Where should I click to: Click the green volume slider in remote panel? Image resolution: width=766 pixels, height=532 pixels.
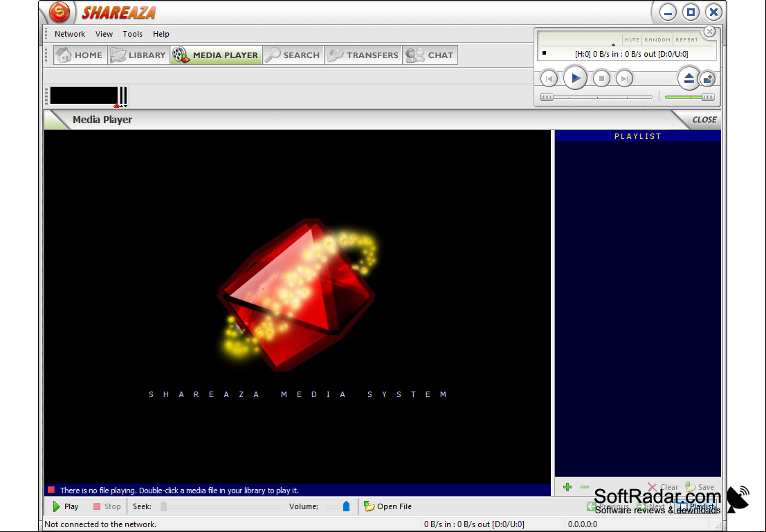[x=689, y=98]
